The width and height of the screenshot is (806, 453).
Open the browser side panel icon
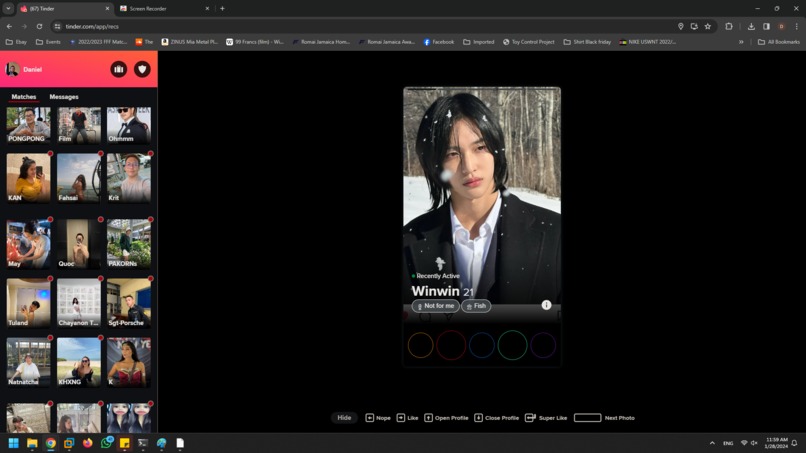coord(766,26)
